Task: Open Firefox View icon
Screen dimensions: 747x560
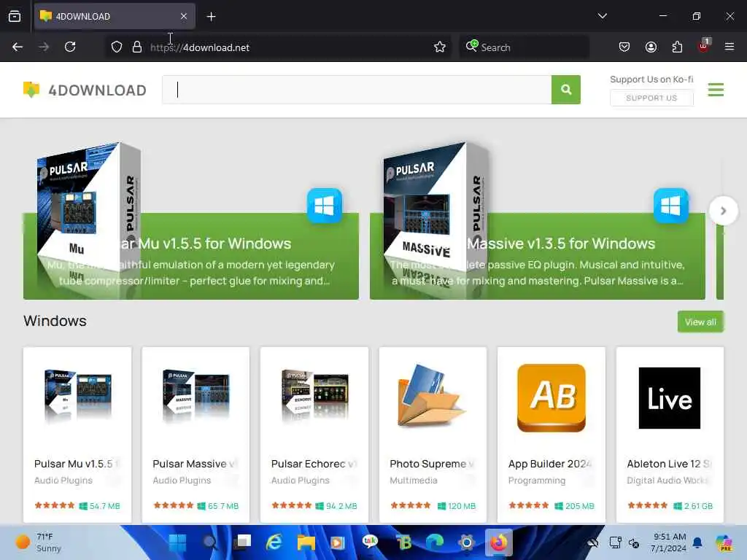Action: tap(15, 16)
